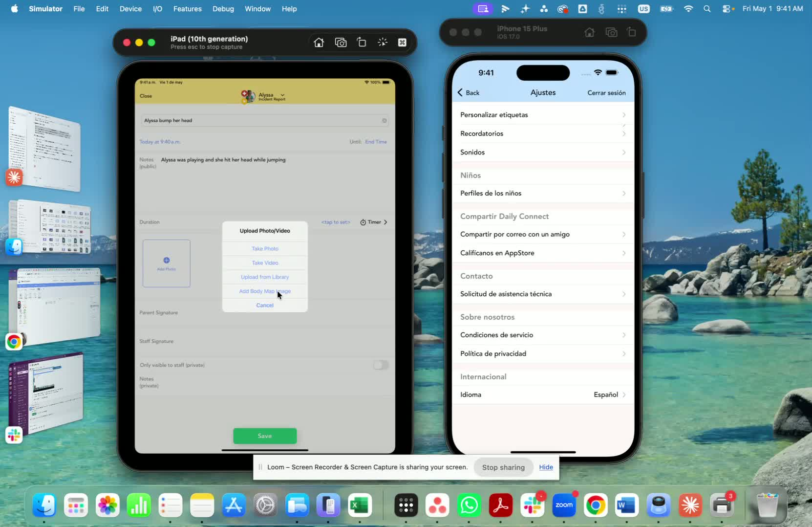Click the Hide link in the Loom bar
This screenshot has width=812, height=527.
[x=546, y=467]
